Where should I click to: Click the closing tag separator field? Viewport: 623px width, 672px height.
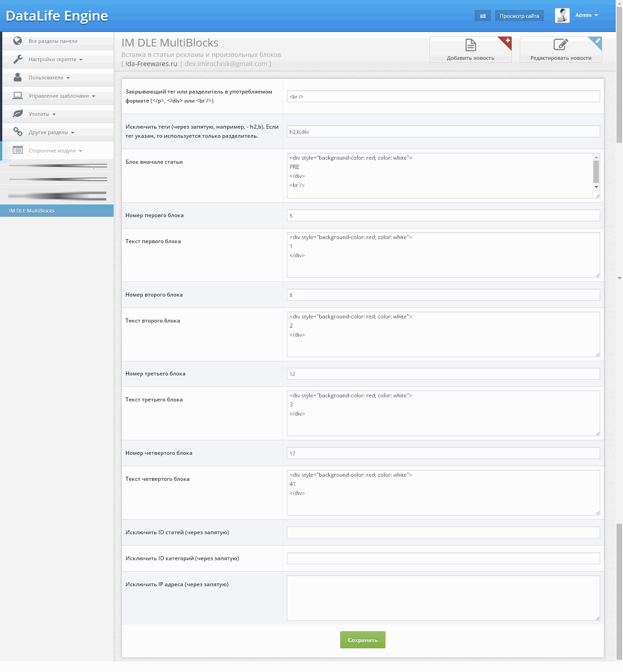tap(443, 96)
